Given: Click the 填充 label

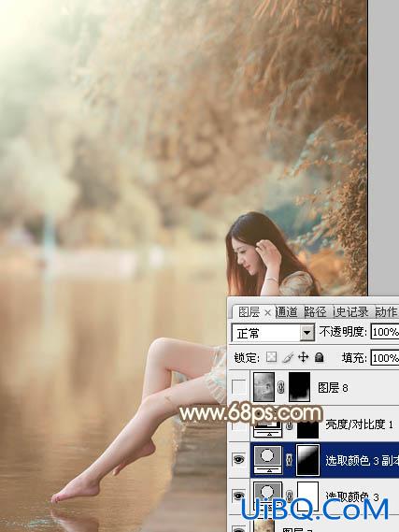Looking at the screenshot, I should (x=354, y=357).
